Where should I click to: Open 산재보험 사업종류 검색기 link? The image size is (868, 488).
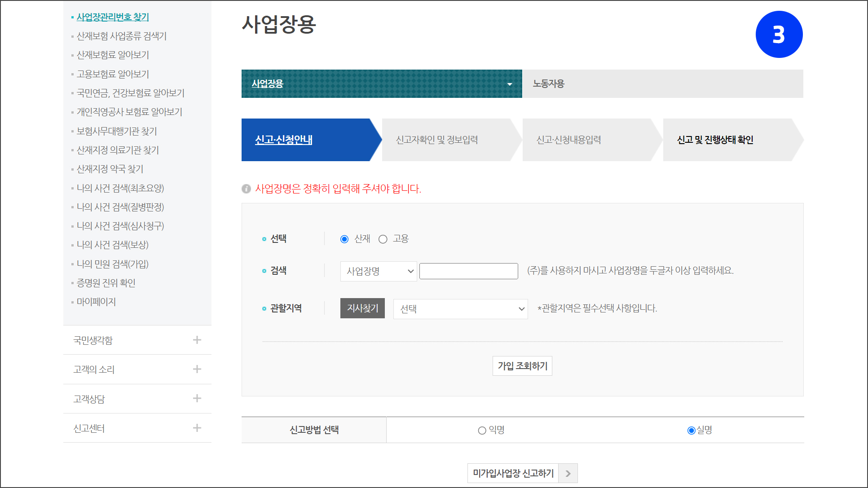[x=122, y=36]
